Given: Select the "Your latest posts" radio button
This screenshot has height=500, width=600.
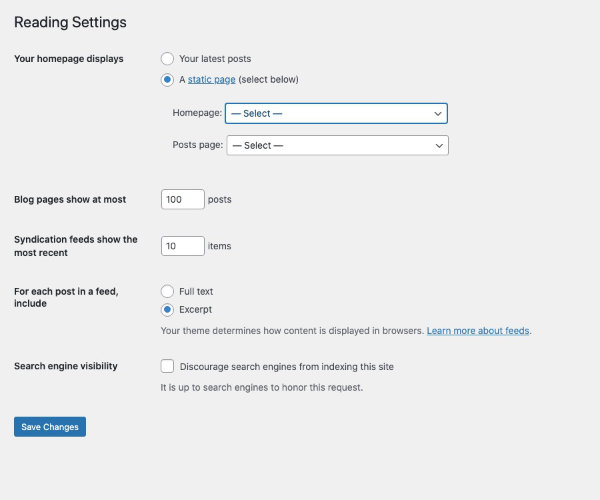Looking at the screenshot, I should coord(167,59).
